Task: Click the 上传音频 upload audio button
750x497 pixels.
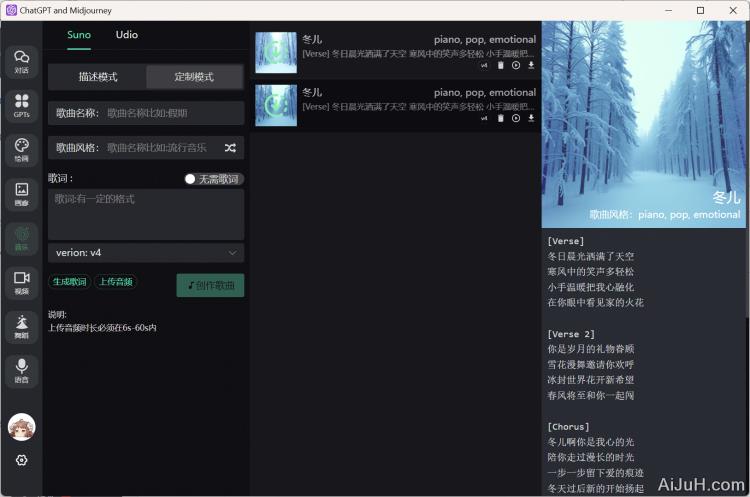Action: (x=116, y=282)
